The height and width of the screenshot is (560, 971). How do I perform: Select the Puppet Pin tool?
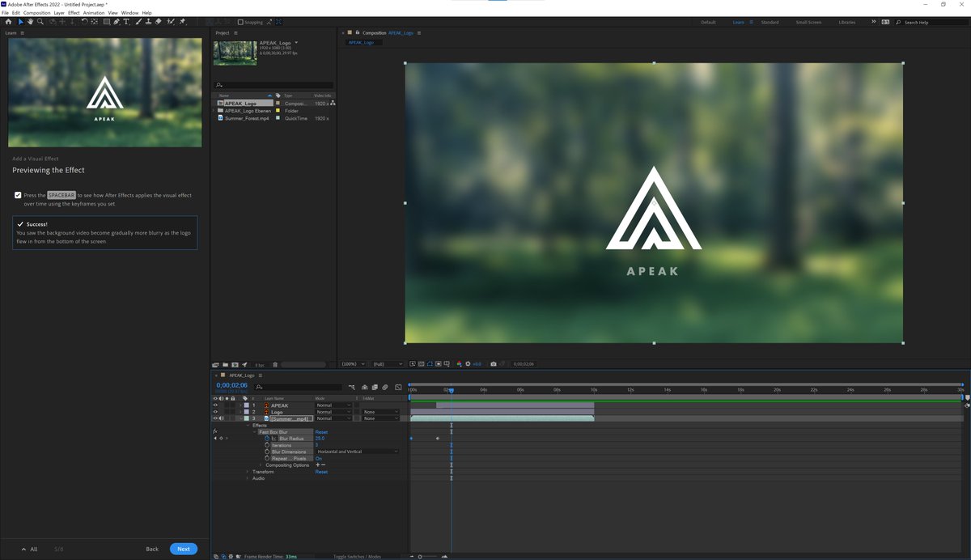182,22
